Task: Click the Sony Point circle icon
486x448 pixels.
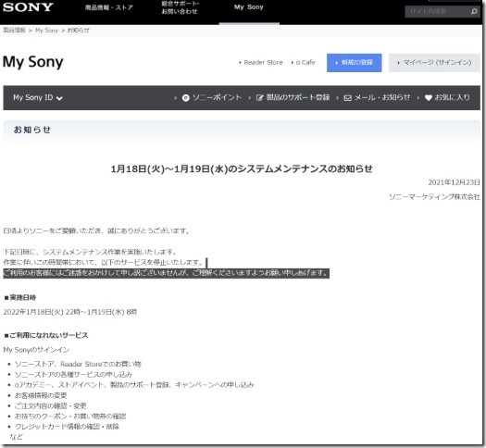Action: (185, 98)
